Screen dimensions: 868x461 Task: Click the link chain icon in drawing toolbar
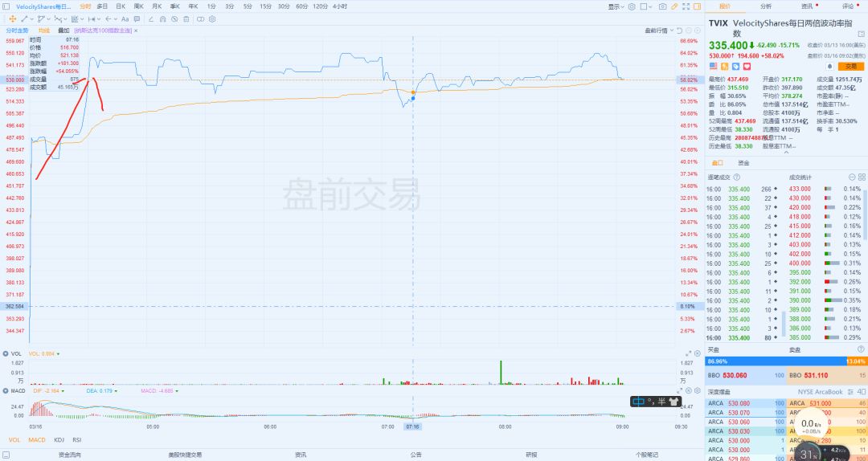200,18
